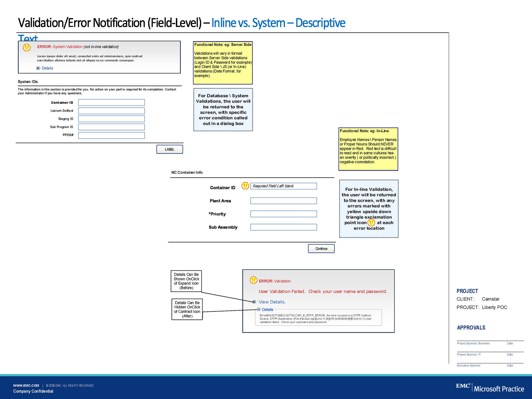
Task: Expand Details in System Validation box
Action: (x=38, y=68)
